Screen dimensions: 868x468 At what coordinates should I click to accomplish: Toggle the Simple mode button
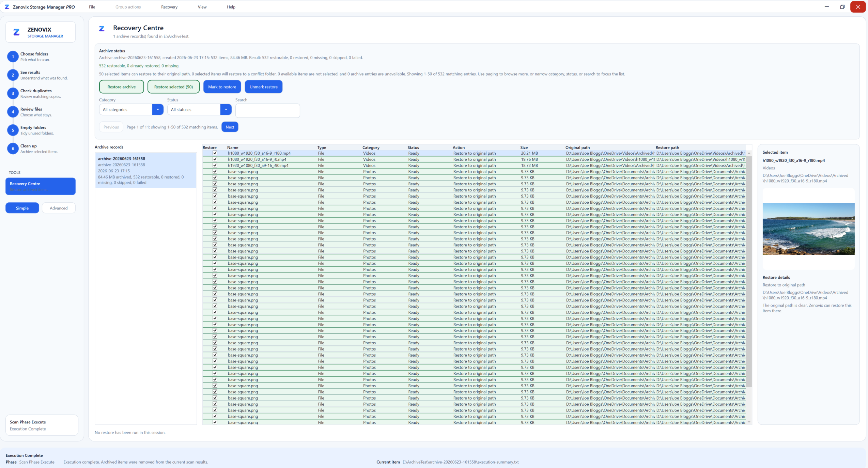pos(22,208)
